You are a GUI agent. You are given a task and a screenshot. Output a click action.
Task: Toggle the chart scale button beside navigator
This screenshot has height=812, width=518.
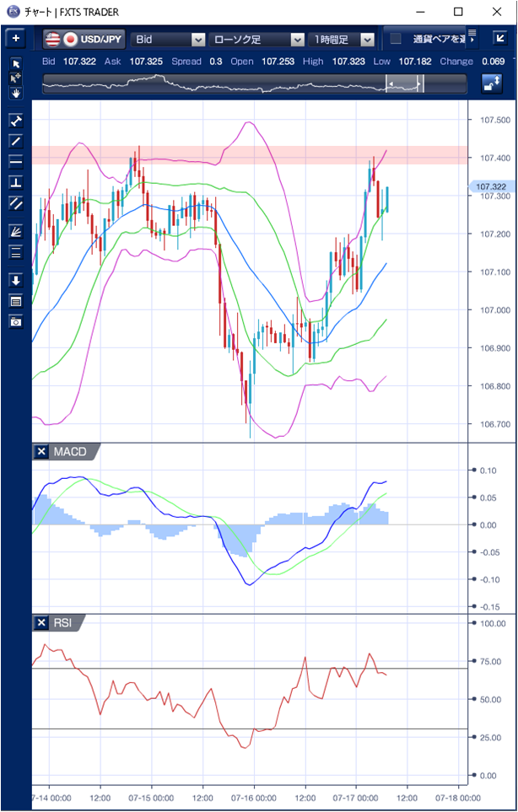click(x=491, y=83)
